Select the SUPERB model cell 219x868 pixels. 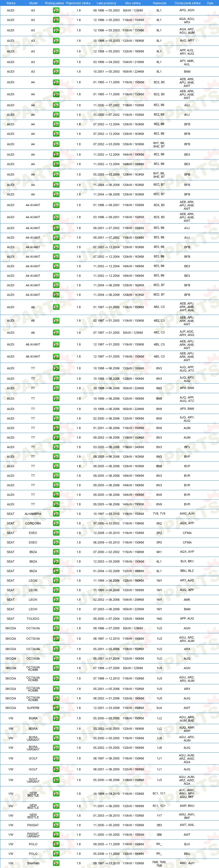pos(33,708)
